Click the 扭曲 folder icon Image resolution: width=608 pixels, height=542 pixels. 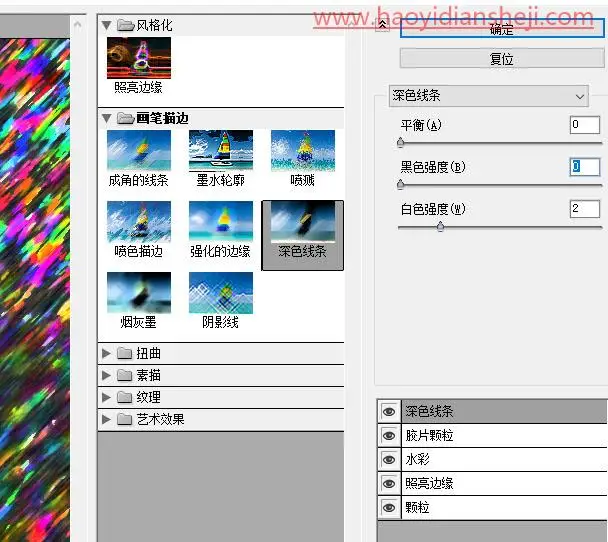(x=125, y=353)
